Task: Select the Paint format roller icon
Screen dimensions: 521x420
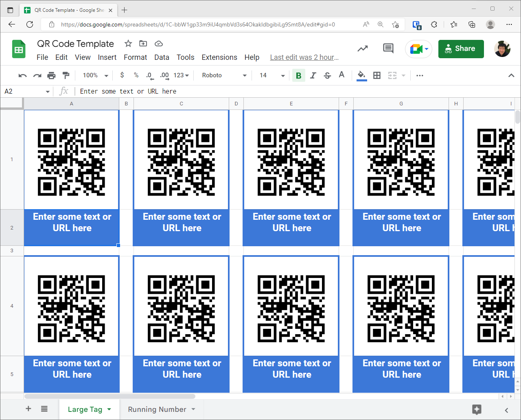Action: (x=66, y=75)
